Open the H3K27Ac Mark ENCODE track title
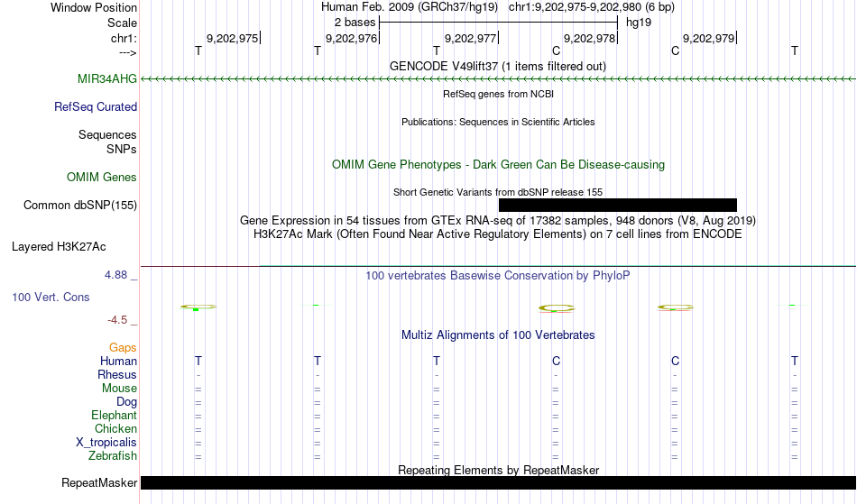The height and width of the screenshot is (504, 857). point(498,234)
